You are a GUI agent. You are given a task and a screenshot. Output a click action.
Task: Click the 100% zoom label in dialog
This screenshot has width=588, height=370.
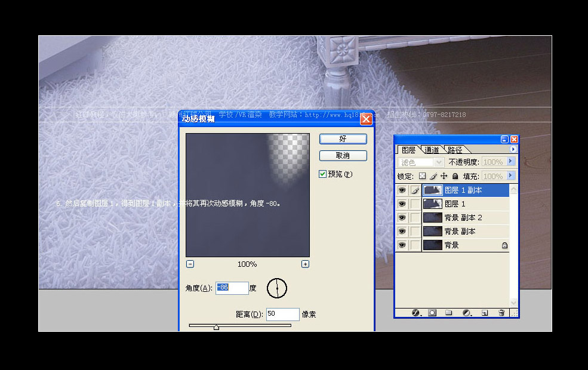247,264
